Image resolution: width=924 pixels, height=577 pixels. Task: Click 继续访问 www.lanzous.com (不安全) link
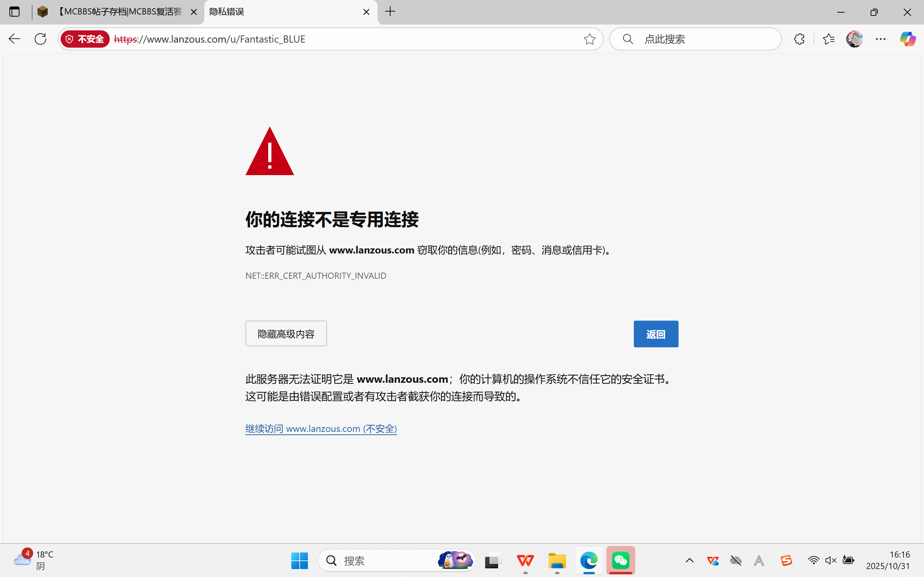(x=321, y=429)
